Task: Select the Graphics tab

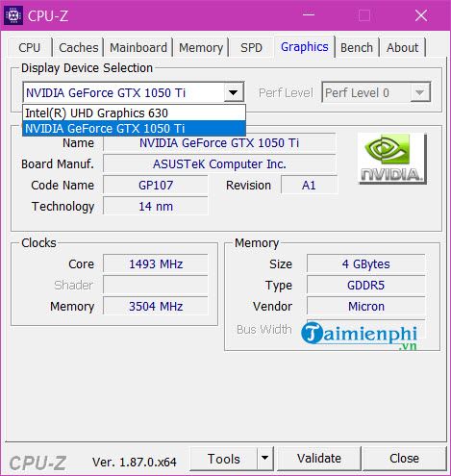Action: (305, 47)
